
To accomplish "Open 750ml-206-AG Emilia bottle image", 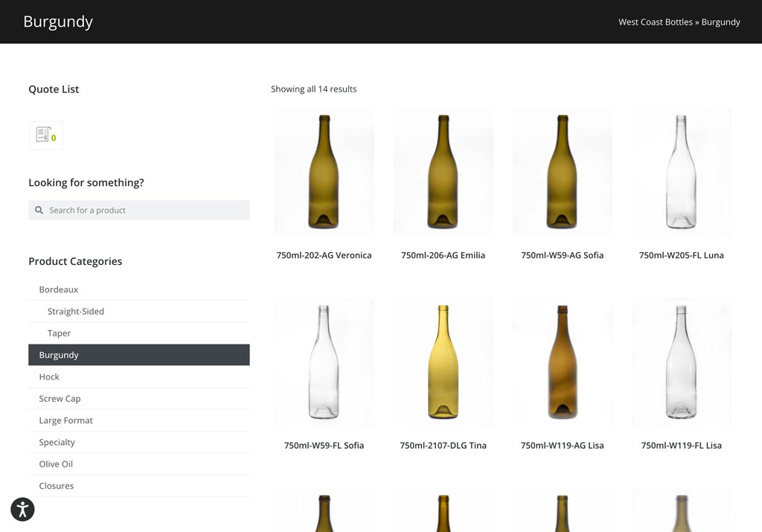I will coord(444,172).
